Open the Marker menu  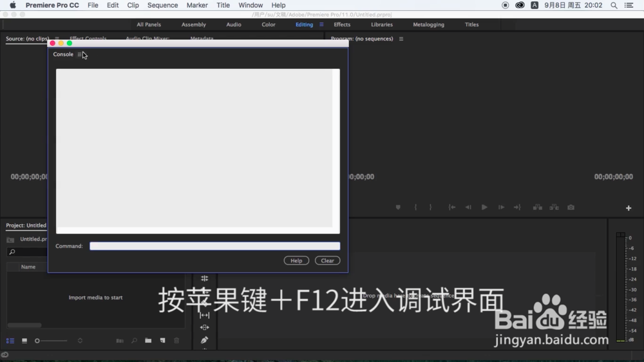(x=197, y=5)
